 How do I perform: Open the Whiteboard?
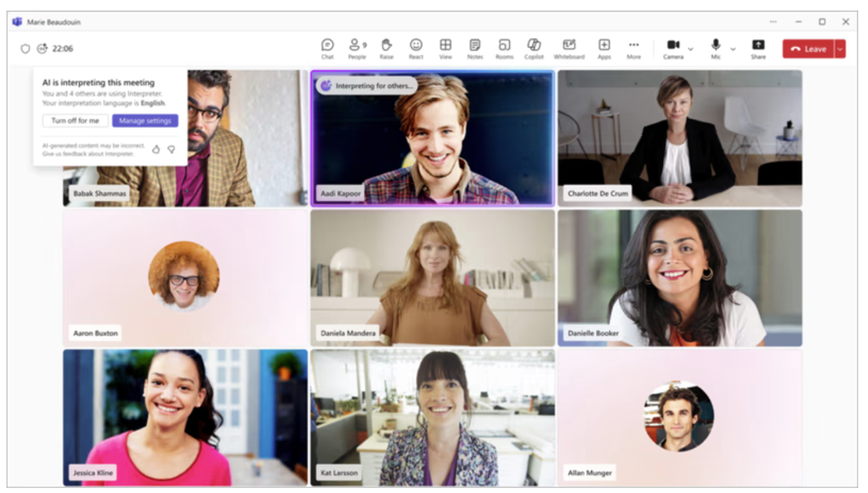569,48
